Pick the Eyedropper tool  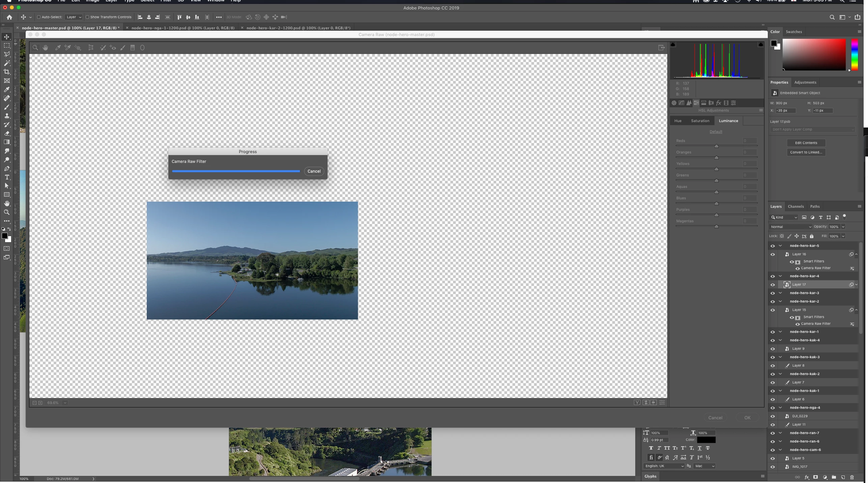click(7, 89)
